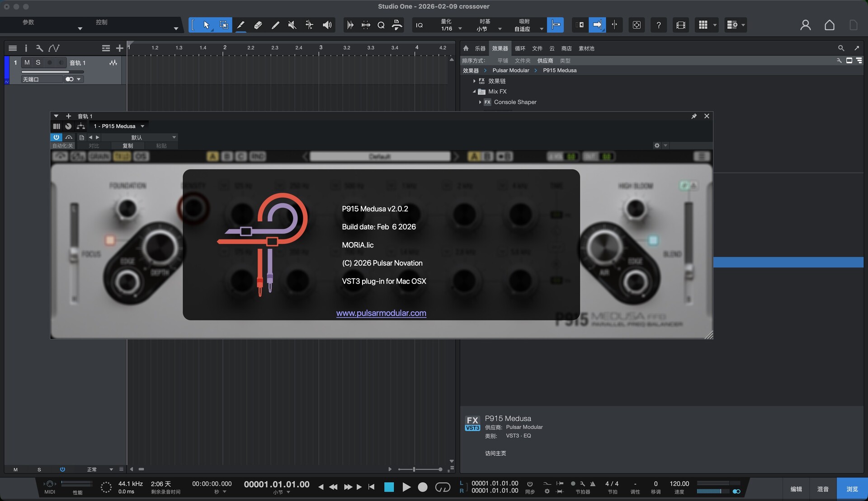Click the browser search magnifier icon

click(841, 48)
